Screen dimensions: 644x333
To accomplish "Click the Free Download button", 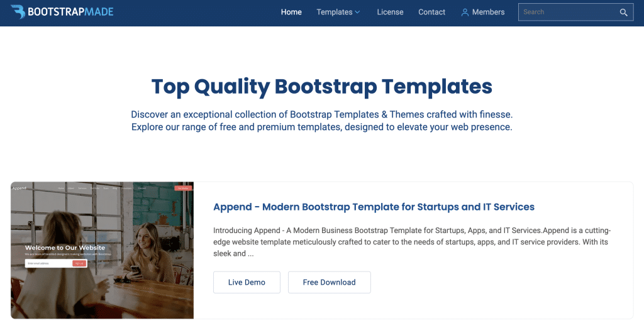I will (329, 282).
